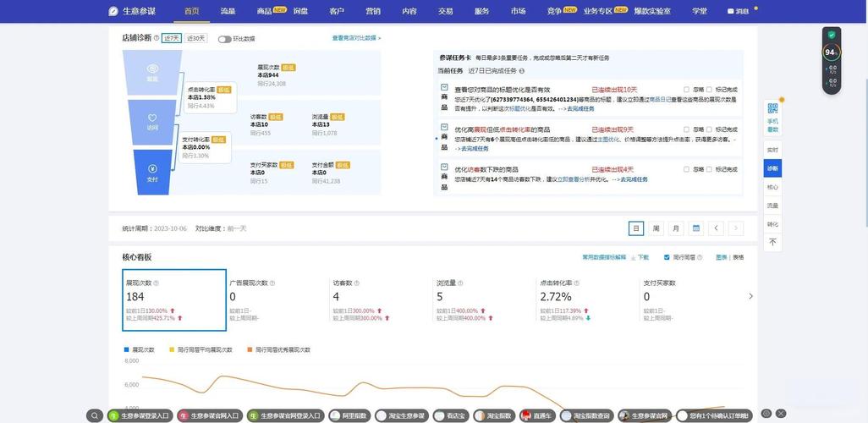This screenshot has width=868, height=423.
Task: Select the 展现次数 metric card
Action: point(173,300)
